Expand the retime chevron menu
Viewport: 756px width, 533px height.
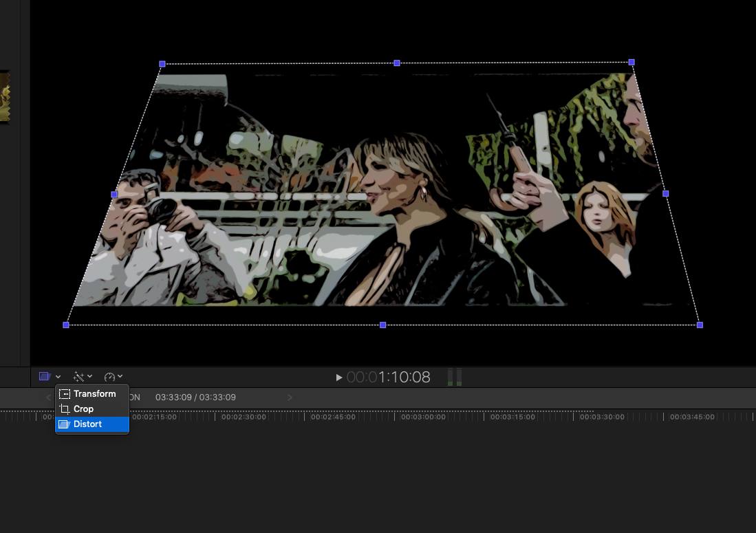click(x=120, y=376)
